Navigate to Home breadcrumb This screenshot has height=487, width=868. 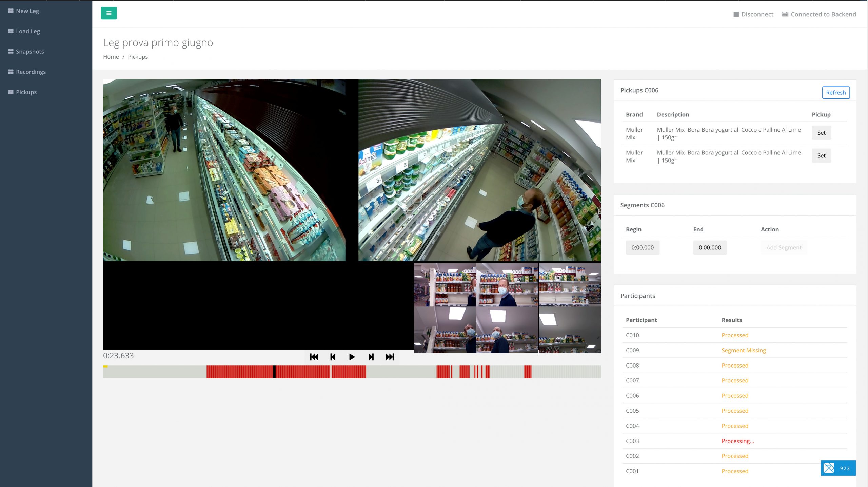tap(111, 57)
